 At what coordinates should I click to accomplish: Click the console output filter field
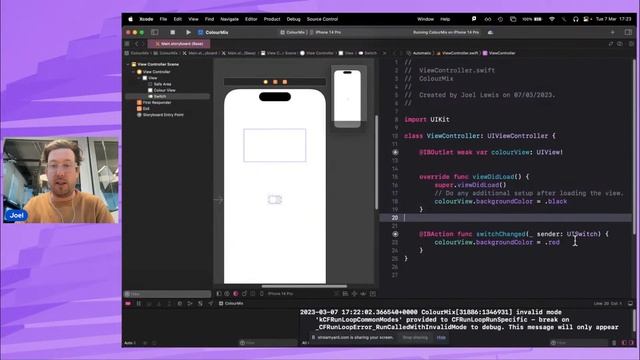(580, 343)
